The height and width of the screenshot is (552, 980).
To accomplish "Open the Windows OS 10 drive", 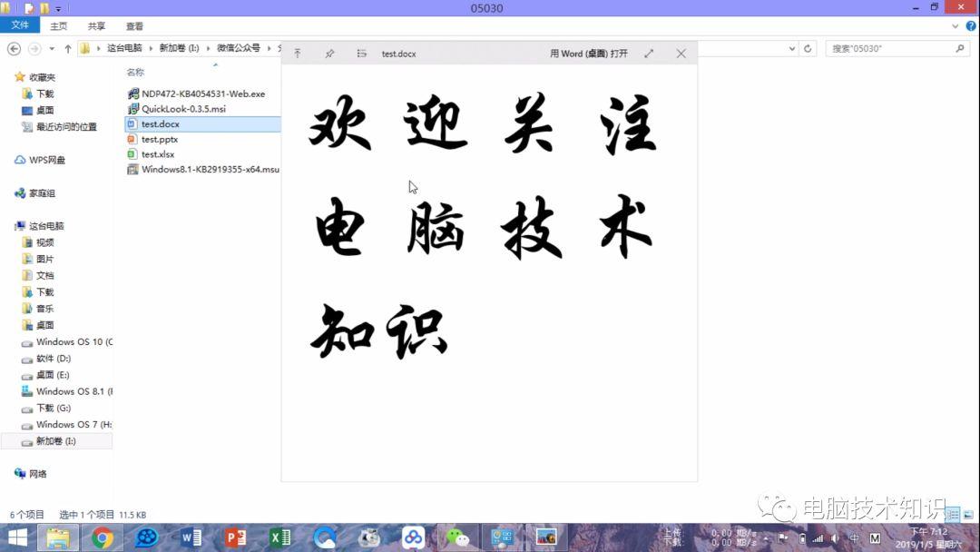I will pos(73,342).
